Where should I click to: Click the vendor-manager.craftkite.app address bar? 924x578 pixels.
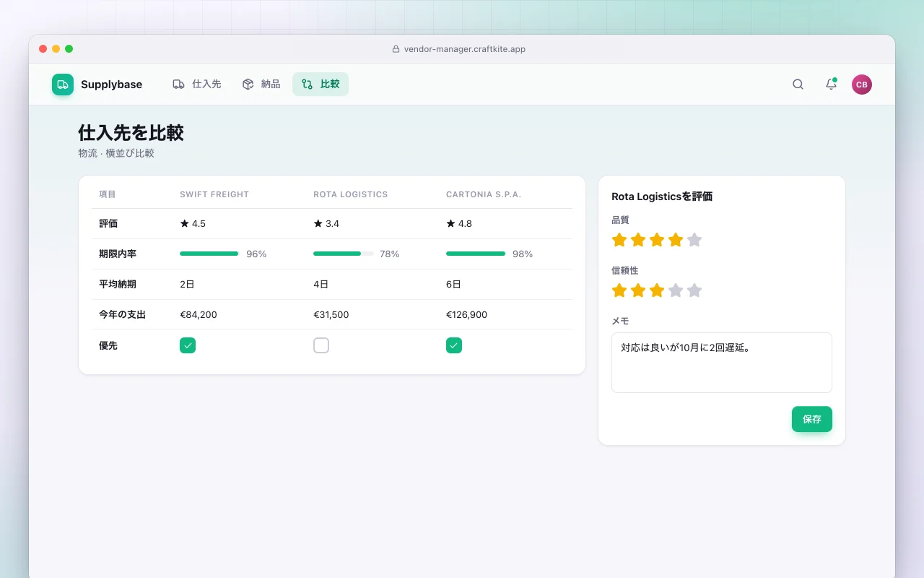coord(459,49)
